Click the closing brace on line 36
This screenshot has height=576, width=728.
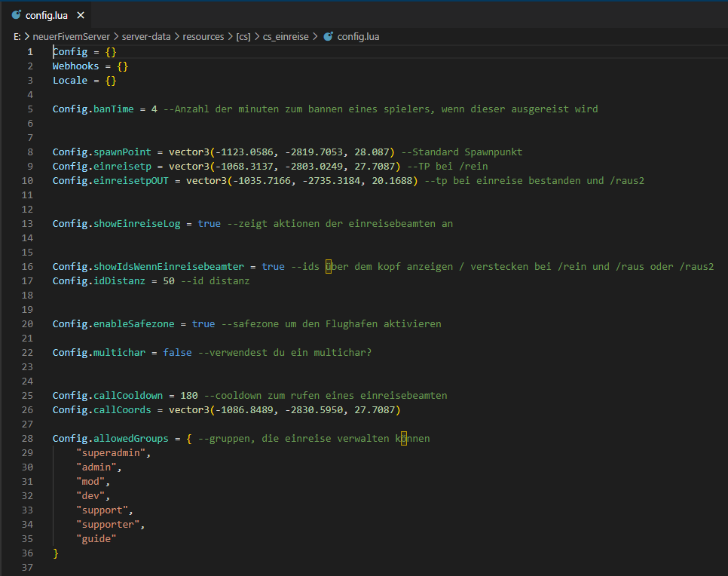56,553
